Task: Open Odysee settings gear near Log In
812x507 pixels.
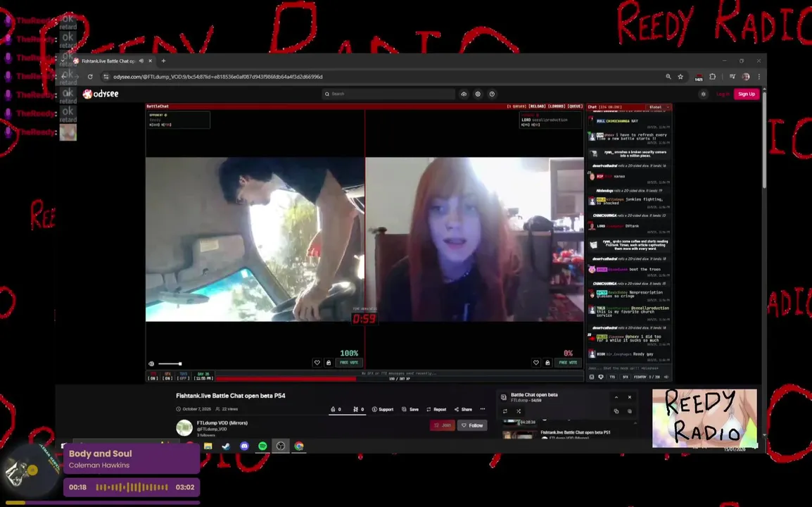Action: point(703,94)
